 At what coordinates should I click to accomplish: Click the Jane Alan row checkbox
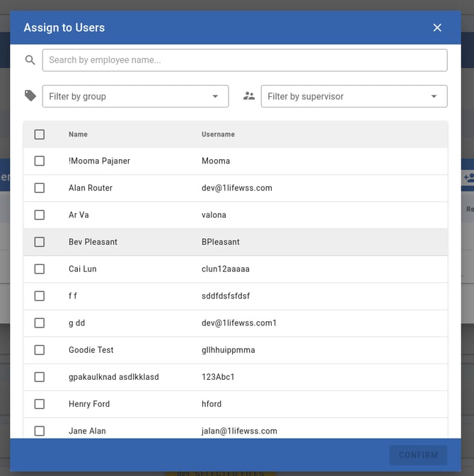click(x=40, y=431)
